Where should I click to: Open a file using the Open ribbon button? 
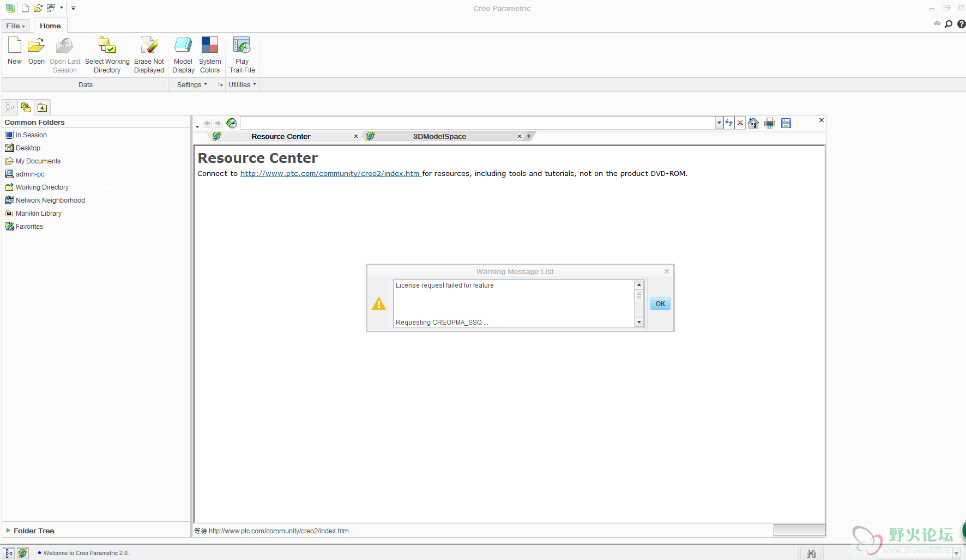(x=37, y=51)
